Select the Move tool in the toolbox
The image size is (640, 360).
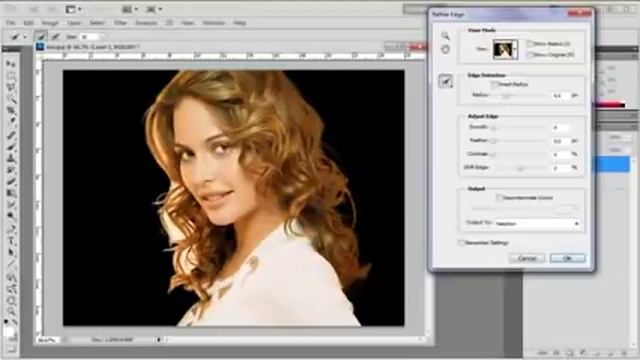11,64
